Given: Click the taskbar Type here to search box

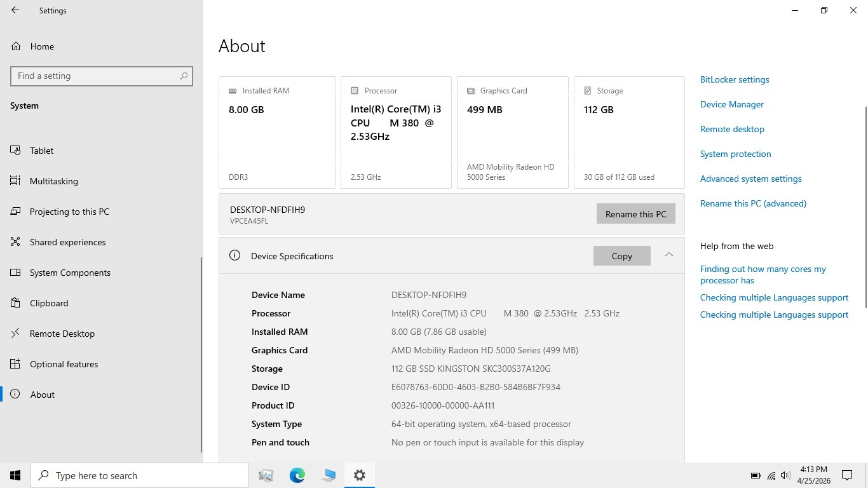Looking at the screenshot, I should point(140,475).
